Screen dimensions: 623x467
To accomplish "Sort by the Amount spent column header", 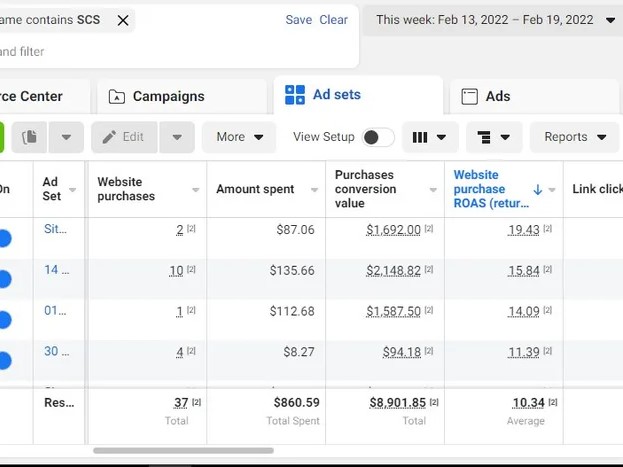I will (x=255, y=189).
